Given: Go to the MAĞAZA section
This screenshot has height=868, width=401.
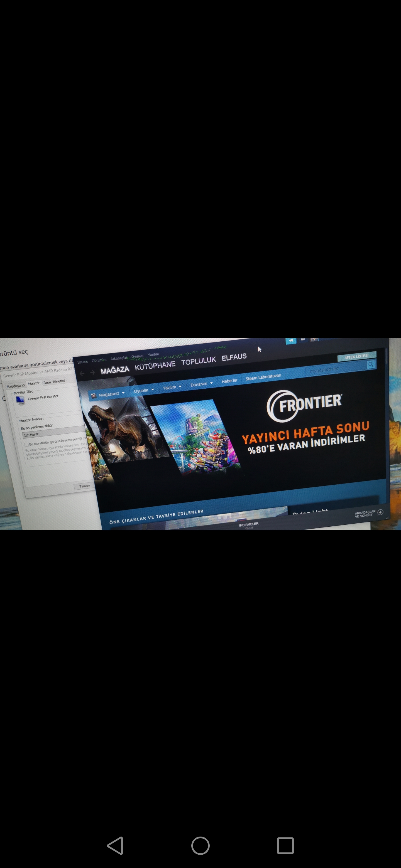Looking at the screenshot, I should click(x=115, y=370).
